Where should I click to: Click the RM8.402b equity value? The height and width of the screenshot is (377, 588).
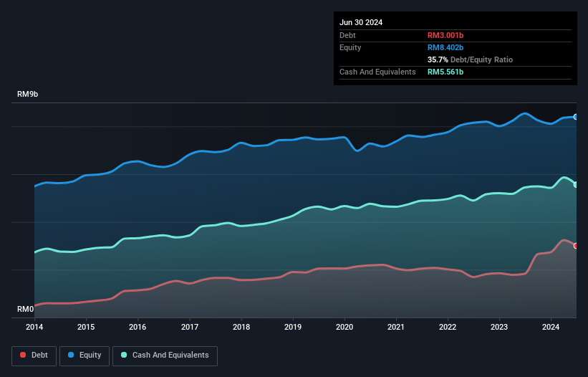[445, 47]
